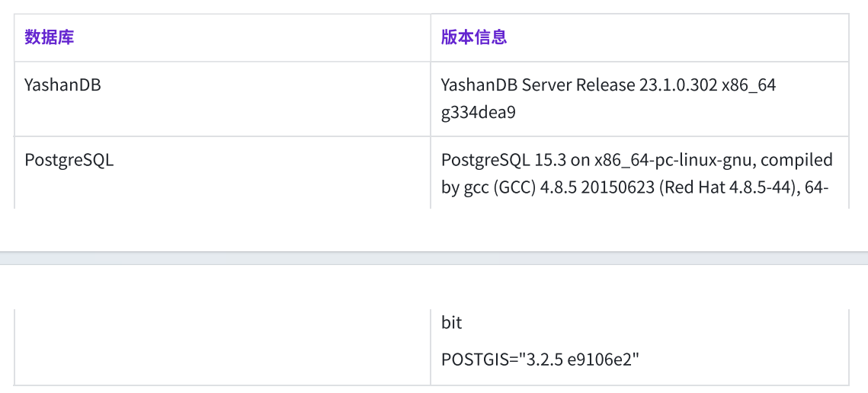Click the word 'bit' after page break
The height and width of the screenshot is (393, 868).
point(452,322)
